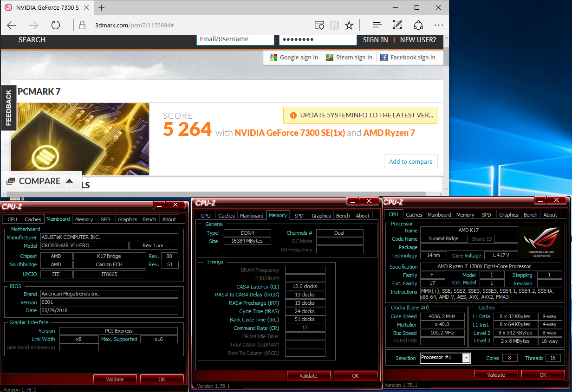The image size is (572, 392).
Task: Click OK in CPU tab CPU-Z window
Action: 543,375
